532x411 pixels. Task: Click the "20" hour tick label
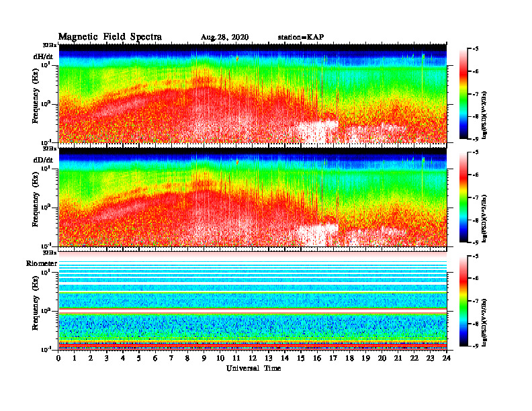pyautogui.click(x=382, y=358)
